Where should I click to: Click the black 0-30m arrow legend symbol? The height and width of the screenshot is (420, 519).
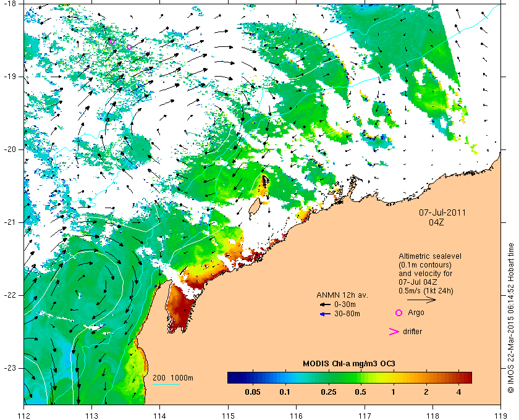[x=325, y=304]
